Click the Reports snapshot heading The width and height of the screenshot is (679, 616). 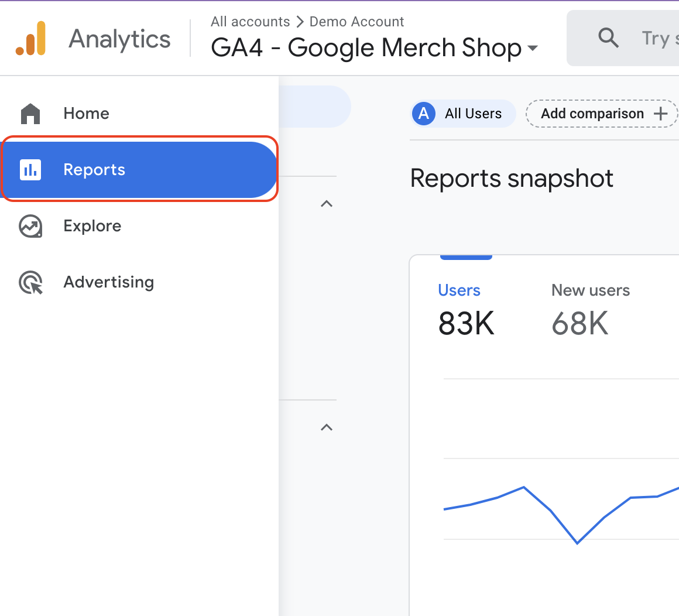pos(512,178)
